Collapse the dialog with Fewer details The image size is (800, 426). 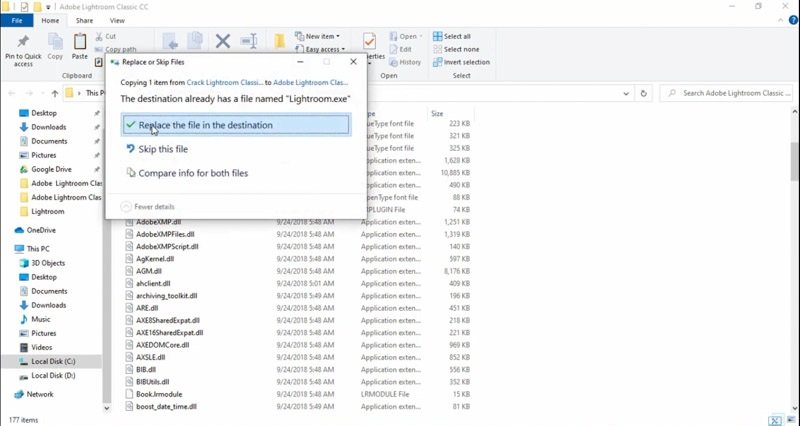[148, 207]
